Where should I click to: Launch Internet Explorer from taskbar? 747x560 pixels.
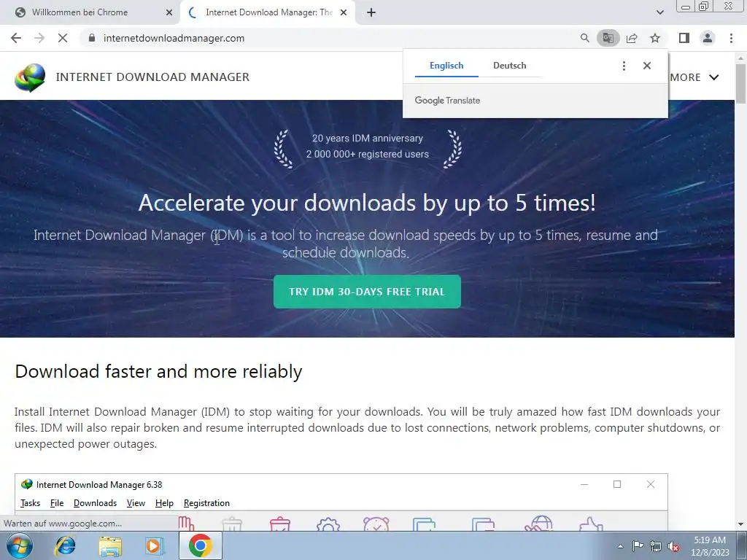[65, 545]
